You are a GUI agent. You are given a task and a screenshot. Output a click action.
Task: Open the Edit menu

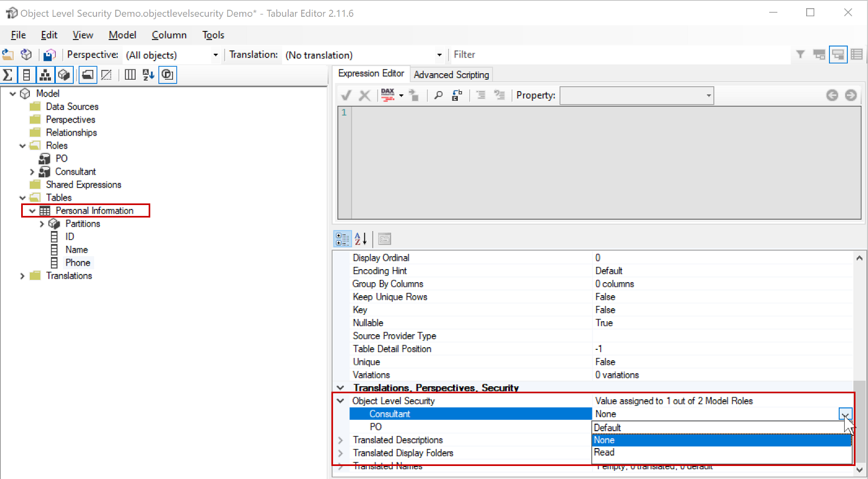pyautogui.click(x=49, y=35)
